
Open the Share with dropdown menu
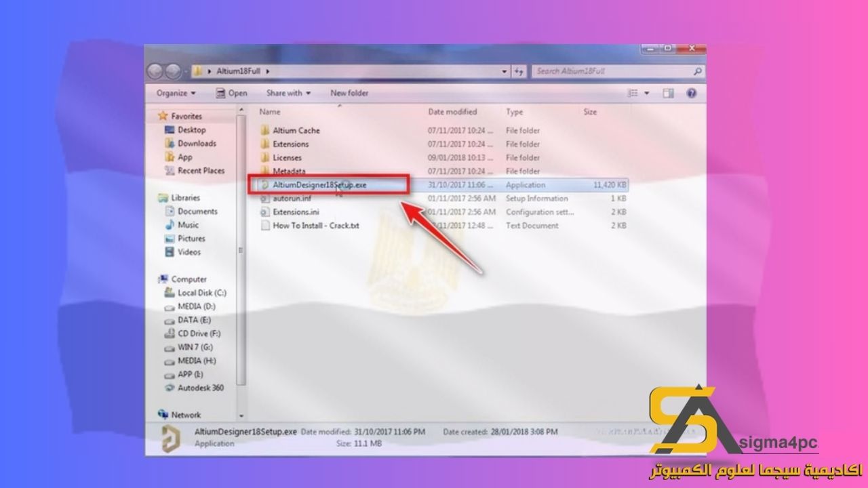288,93
